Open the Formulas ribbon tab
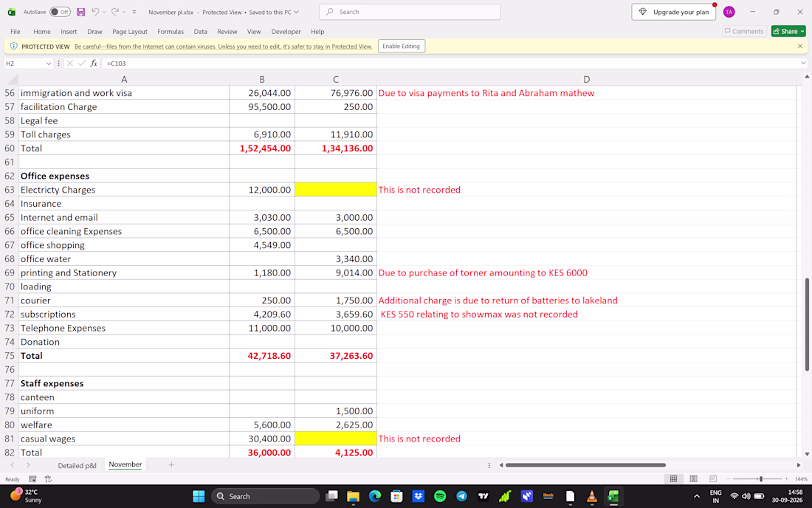Image resolution: width=812 pixels, height=508 pixels. (171, 32)
